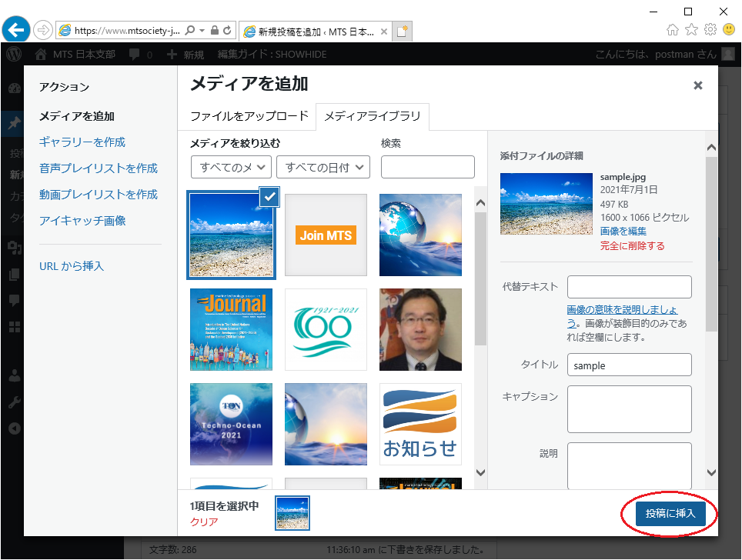This screenshot has height=560, width=742.
Task: Open the 画像を編集 link
Action: click(x=623, y=232)
